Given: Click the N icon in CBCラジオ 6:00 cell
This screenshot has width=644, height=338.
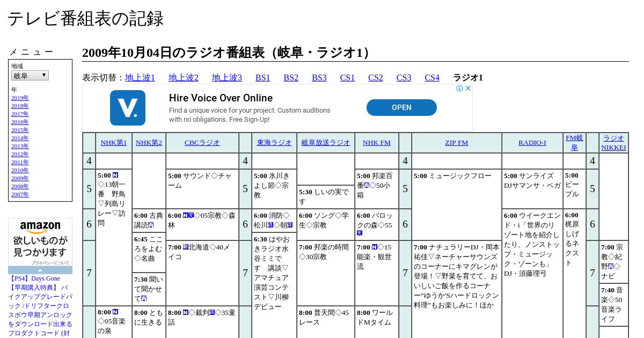Looking at the screenshot, I should (186, 215).
